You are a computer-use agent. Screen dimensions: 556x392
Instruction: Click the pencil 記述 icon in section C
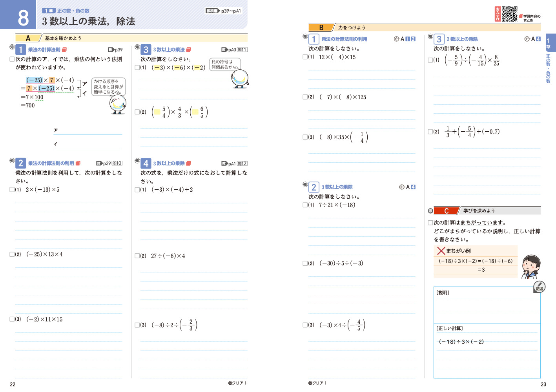(539, 287)
